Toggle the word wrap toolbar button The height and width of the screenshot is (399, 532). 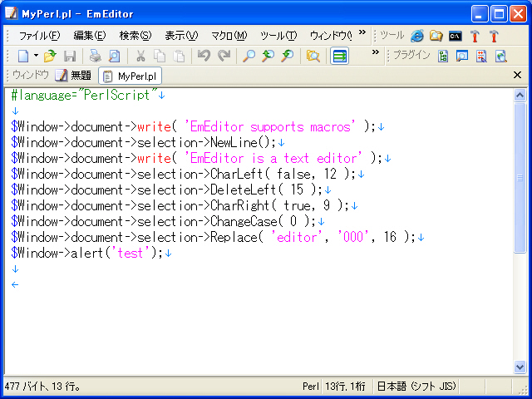(x=339, y=56)
